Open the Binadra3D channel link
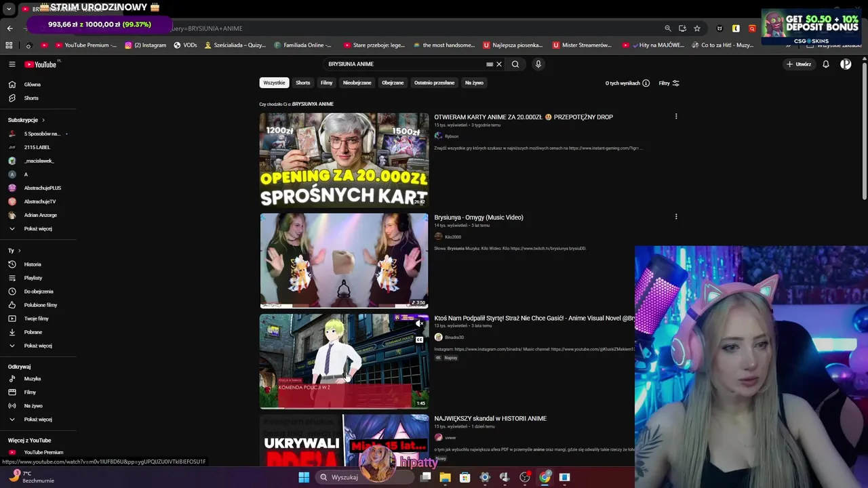 (x=454, y=338)
